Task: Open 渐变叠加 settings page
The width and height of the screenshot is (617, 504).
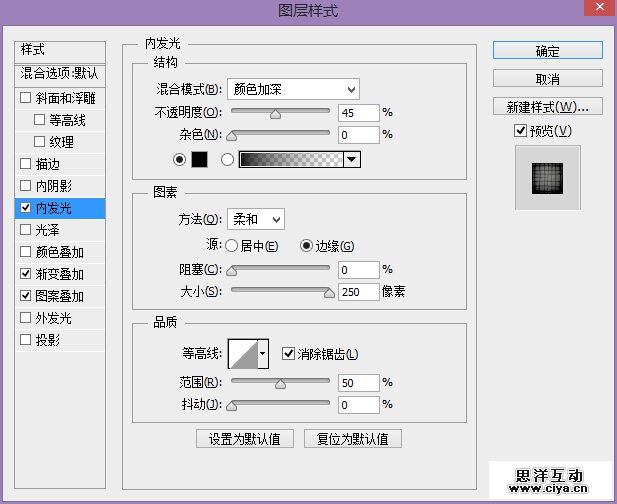Action: 59,274
